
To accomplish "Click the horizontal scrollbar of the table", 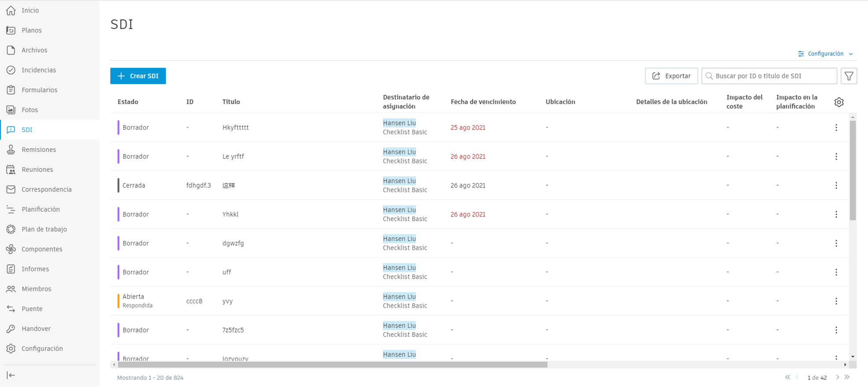I will 332,365.
